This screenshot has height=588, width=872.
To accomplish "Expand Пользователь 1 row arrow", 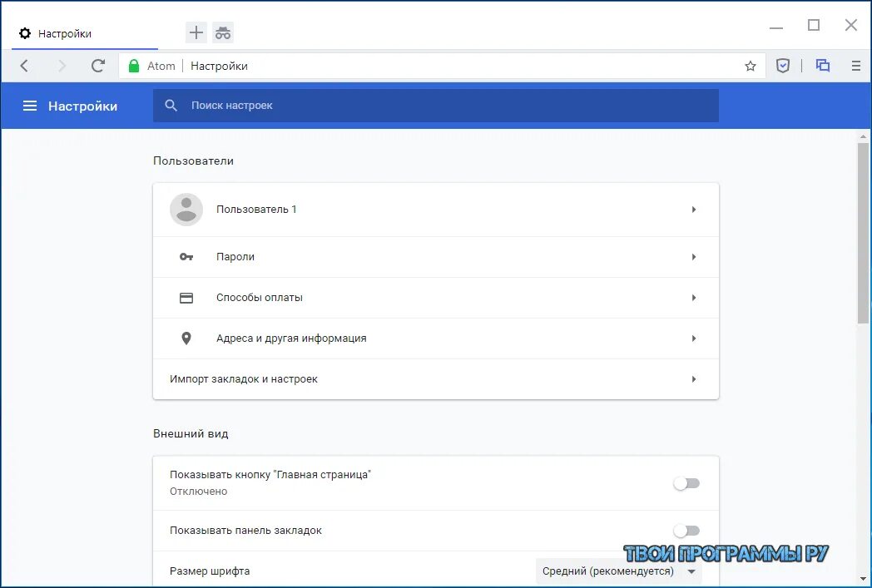I will coord(693,210).
